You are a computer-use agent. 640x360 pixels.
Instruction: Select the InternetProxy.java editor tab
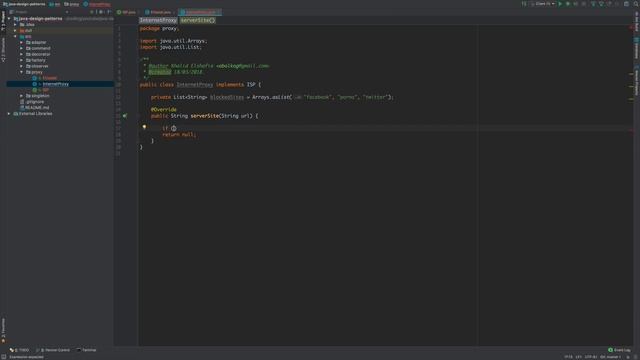click(x=200, y=12)
